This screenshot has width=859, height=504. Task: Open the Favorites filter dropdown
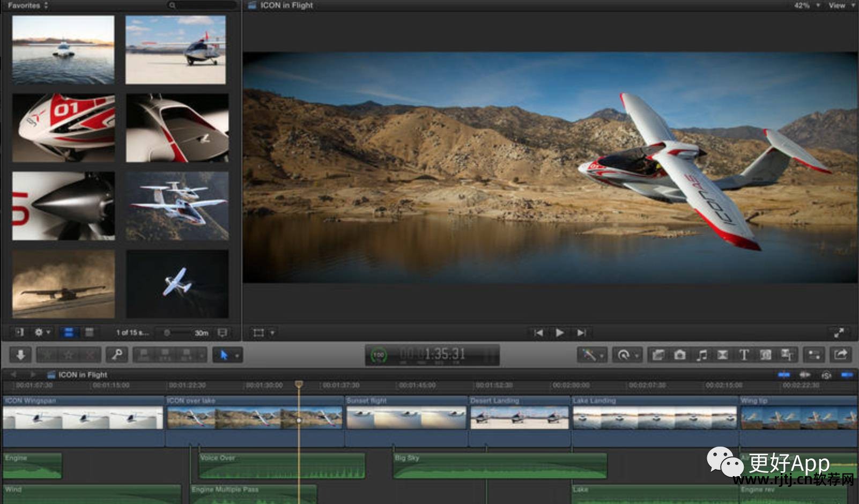coord(28,5)
